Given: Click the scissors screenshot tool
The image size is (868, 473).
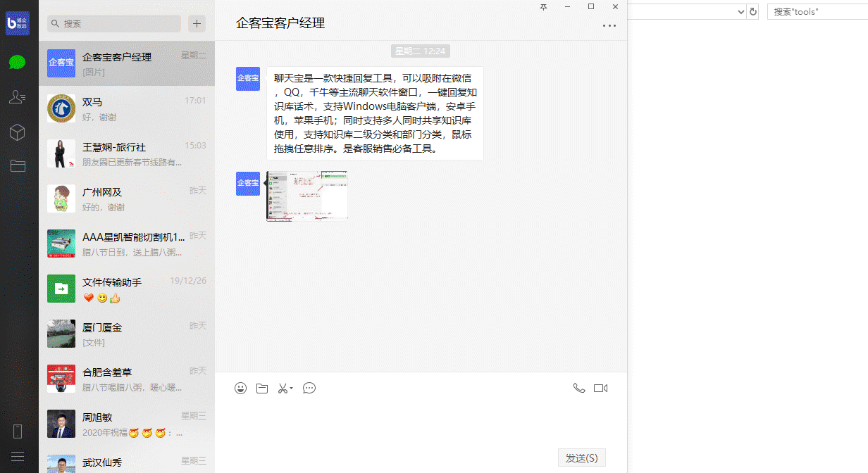Looking at the screenshot, I should coord(283,389).
